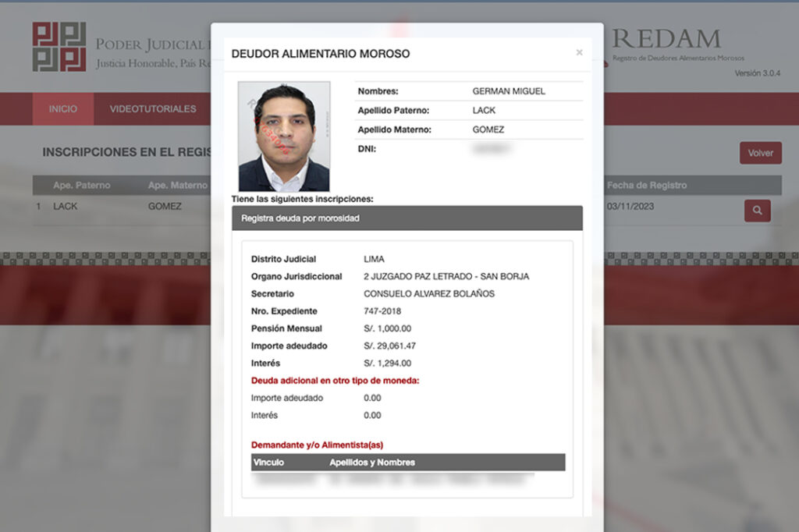Click the 'Registra deuda por morosidad' header
This screenshot has height=532, width=799.
407,218
